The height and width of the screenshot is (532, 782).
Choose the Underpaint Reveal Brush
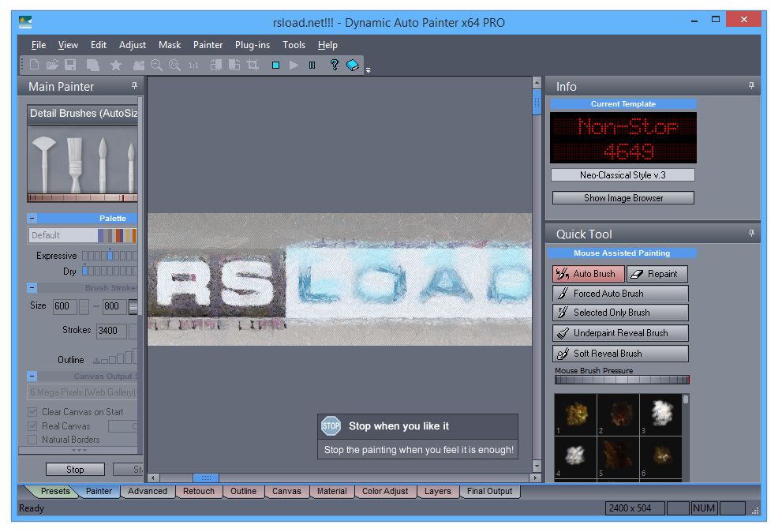tap(620, 333)
